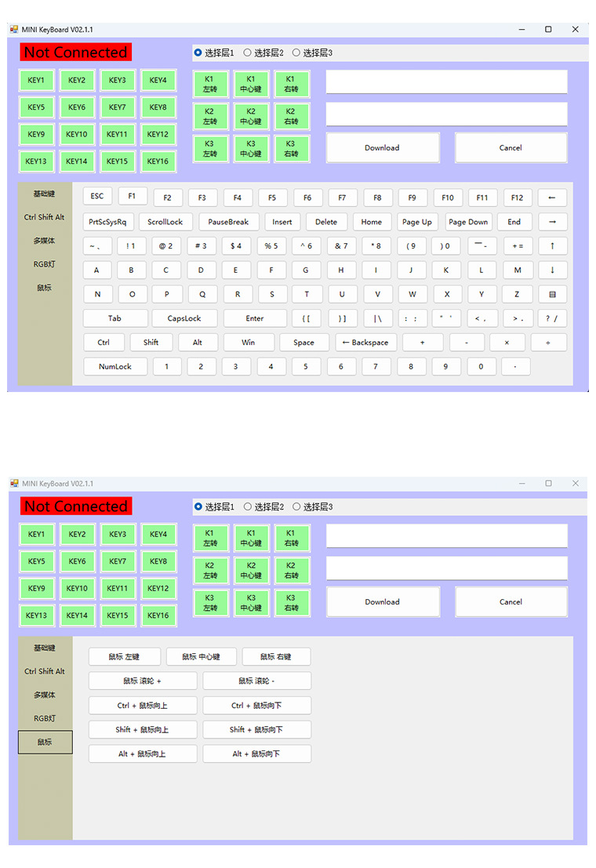
Task: Click left arrow key in keyboard-layout window
Action: 551,197
